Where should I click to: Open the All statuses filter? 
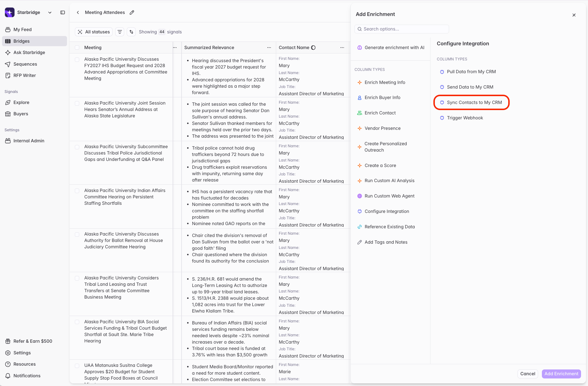point(94,32)
